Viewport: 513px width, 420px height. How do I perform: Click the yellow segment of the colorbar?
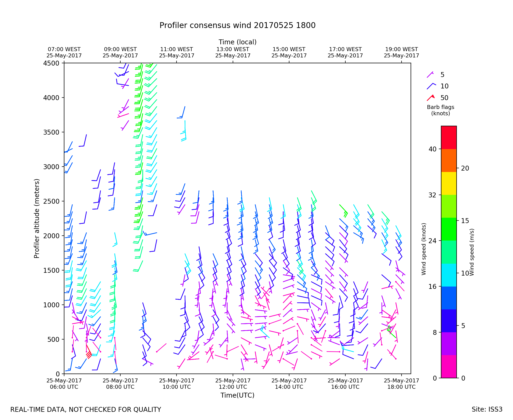[449, 183]
